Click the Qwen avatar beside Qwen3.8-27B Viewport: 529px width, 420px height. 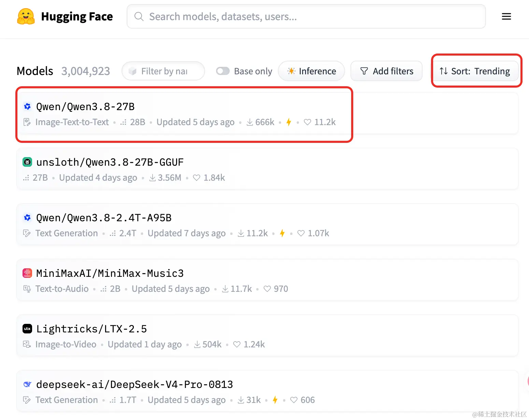(x=27, y=106)
